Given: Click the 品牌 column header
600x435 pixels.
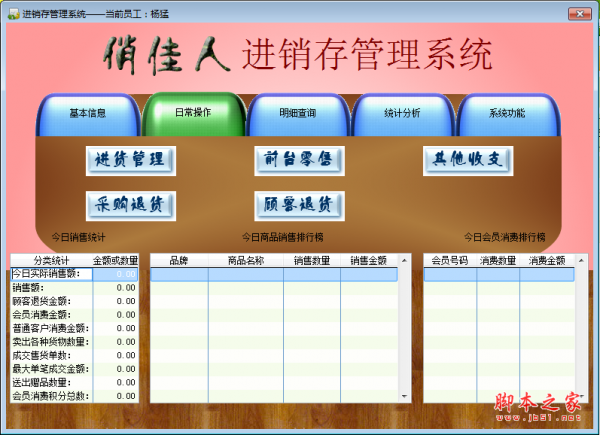Looking at the screenshot, I should 179,261.
